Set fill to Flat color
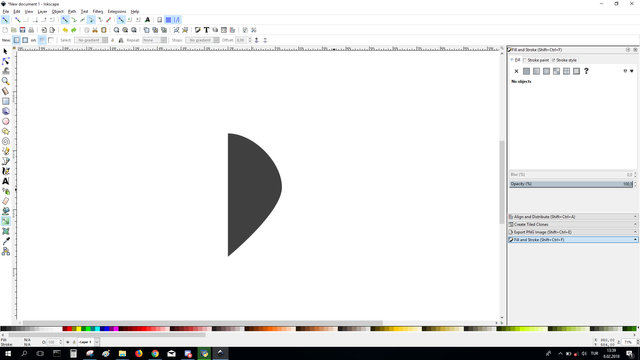This screenshot has height=360, width=640. tap(527, 71)
